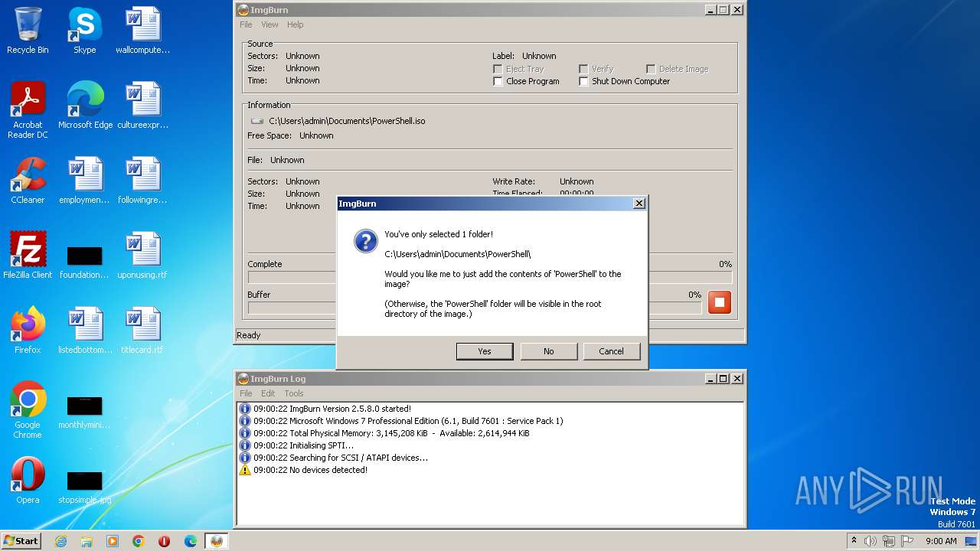
Task: Click Edge icon in taskbar
Action: [x=191, y=541]
